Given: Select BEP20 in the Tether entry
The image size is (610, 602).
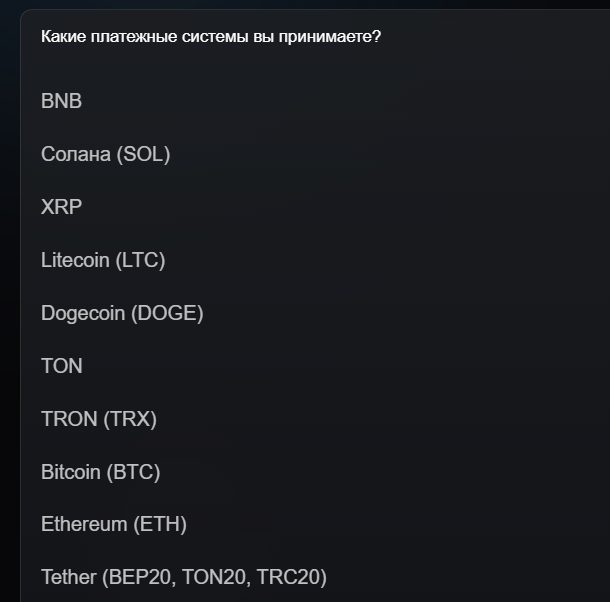Looking at the screenshot, I should click(x=137, y=577).
